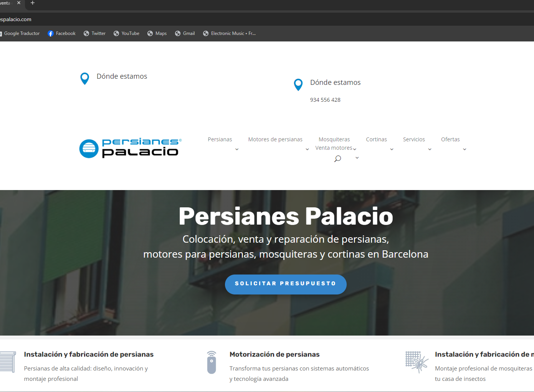Open the site search magnifier
534x392 pixels.
coord(337,159)
